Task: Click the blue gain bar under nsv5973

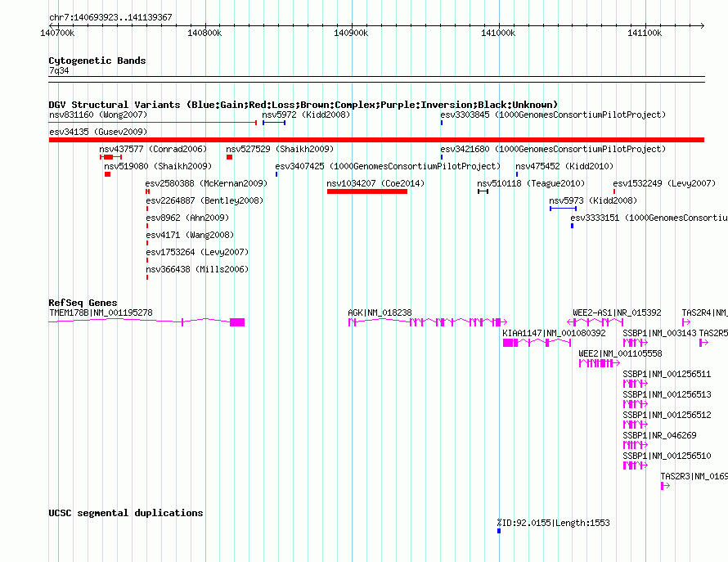Action: [564, 209]
